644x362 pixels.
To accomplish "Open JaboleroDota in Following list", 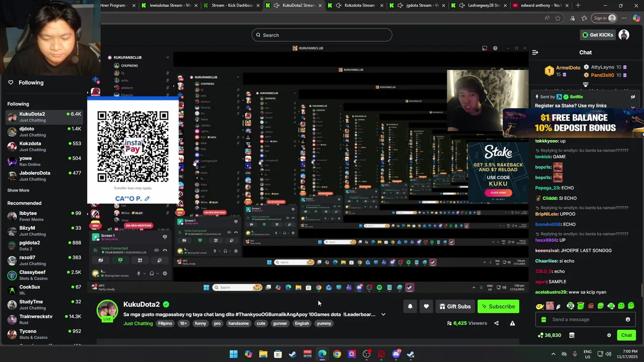I will pyautogui.click(x=44, y=176).
